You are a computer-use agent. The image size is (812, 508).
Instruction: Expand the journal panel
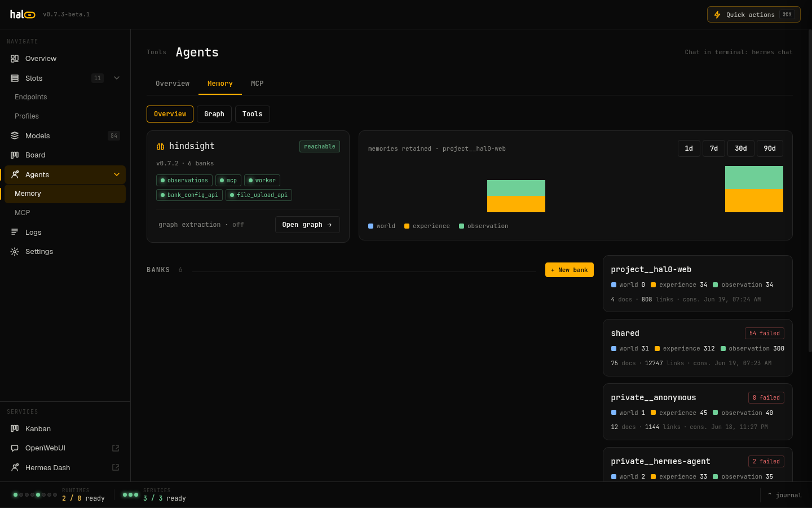(x=784, y=495)
